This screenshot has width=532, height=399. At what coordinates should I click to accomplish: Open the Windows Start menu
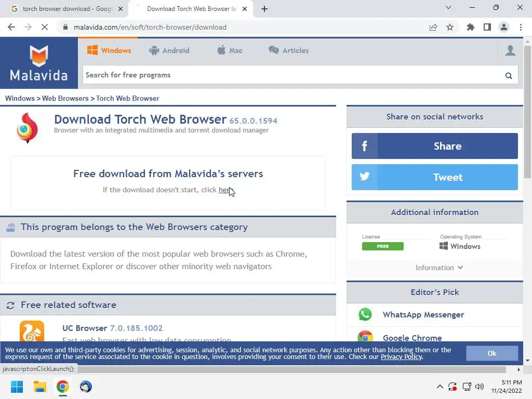17,387
